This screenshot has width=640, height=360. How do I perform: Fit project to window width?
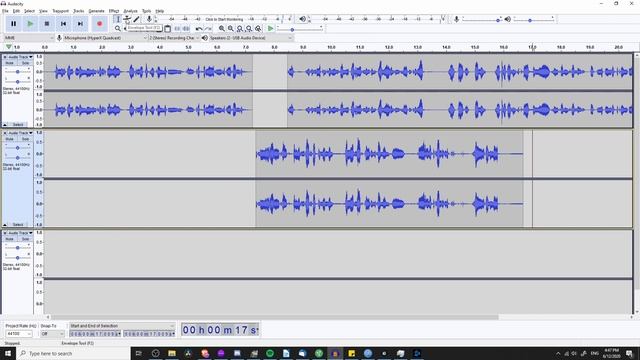(x=249, y=29)
